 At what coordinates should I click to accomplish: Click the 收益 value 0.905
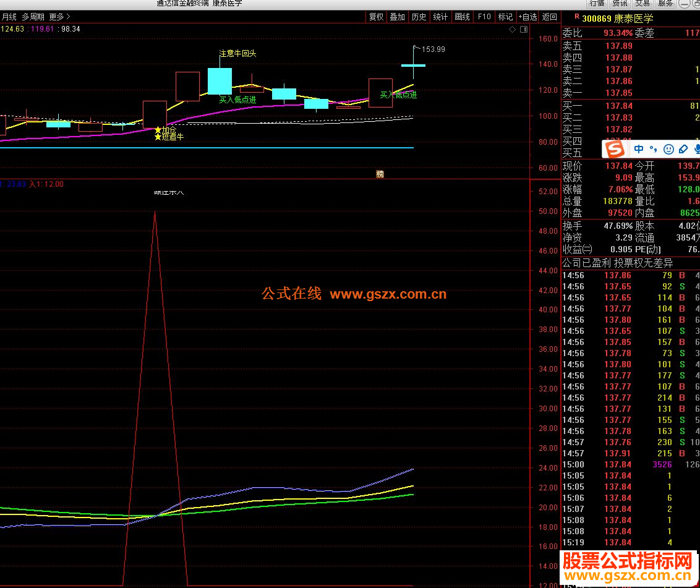tap(621, 250)
